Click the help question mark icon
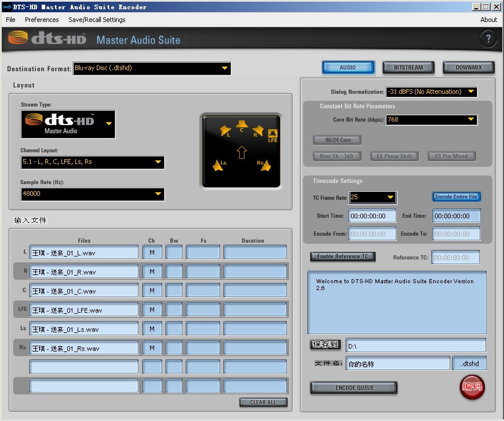The width and height of the screenshot is (504, 421). 488,39
